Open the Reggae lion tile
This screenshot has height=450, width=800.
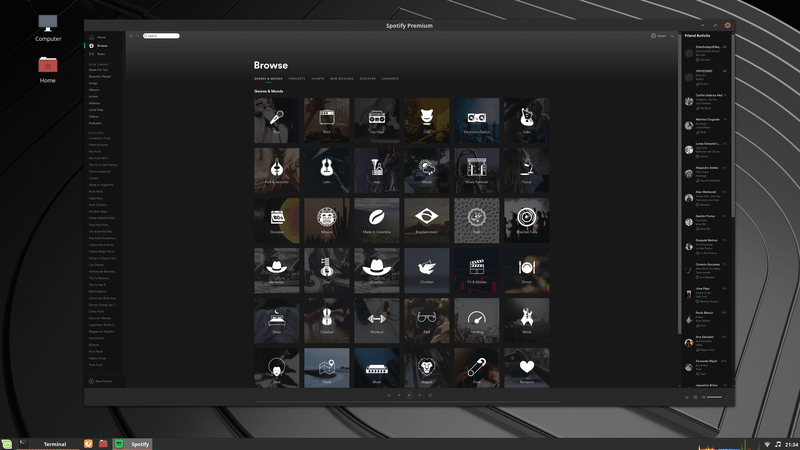click(427, 368)
